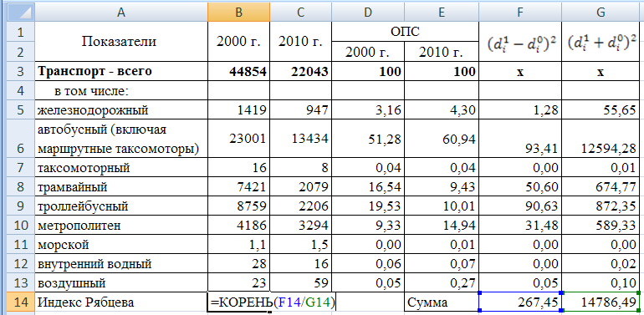Click the cell with value 947
Image resolution: width=644 pixels, height=315 pixels.
click(x=300, y=110)
